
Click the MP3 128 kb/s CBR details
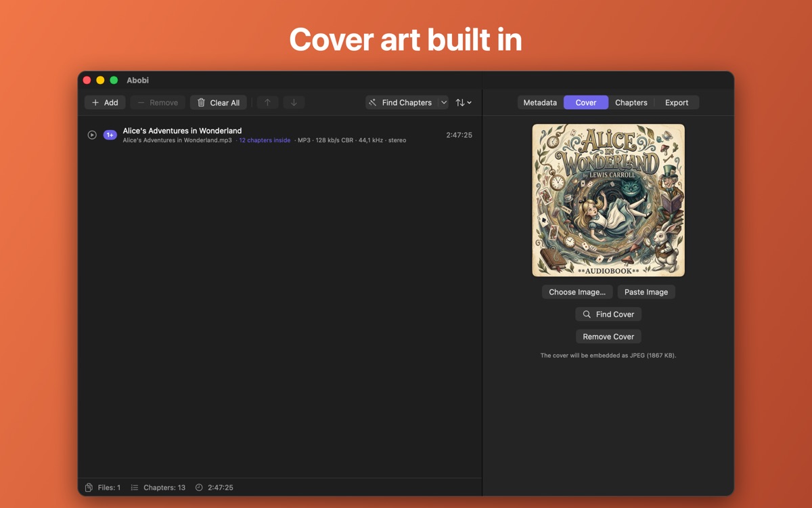(x=352, y=140)
